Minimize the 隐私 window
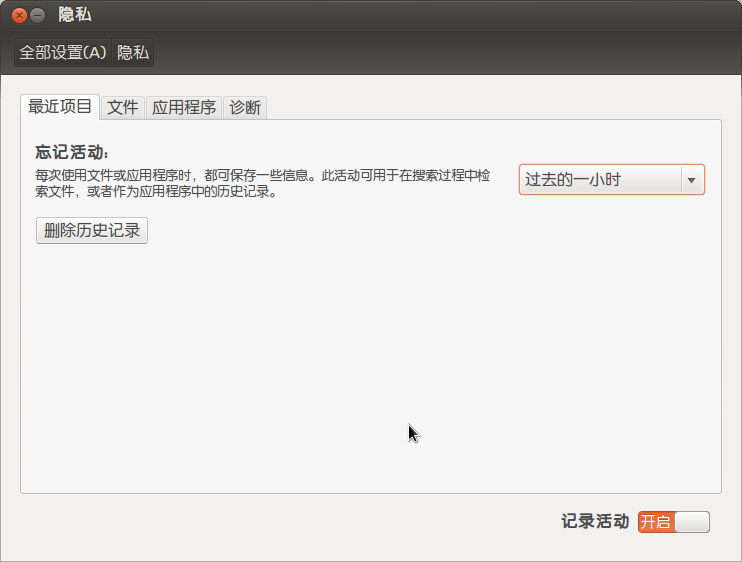The width and height of the screenshot is (742, 562). 37,16
